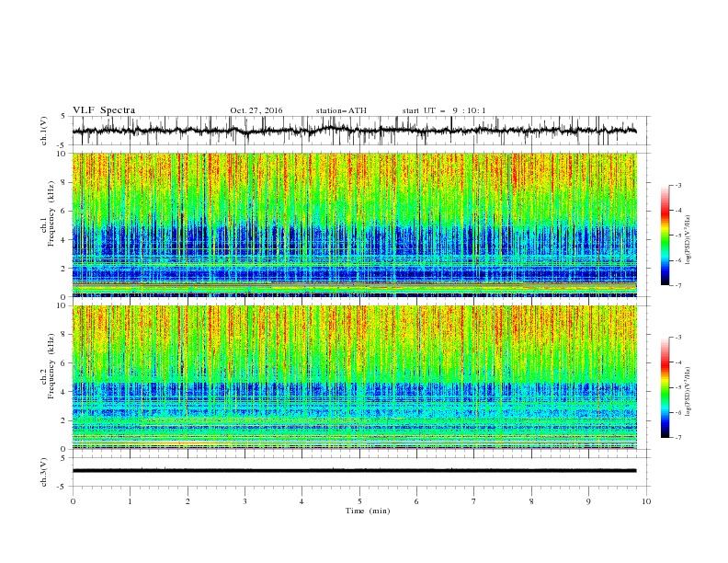This screenshot has height=563, width=728.
Task: Click the "4" kHz tick on ch.1 spectrogram
Action: [65, 240]
